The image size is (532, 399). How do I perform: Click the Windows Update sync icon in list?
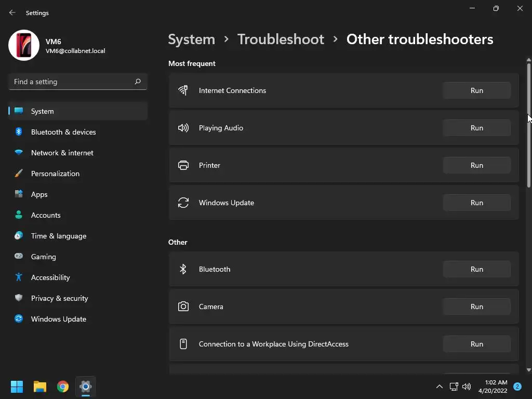coord(183,203)
